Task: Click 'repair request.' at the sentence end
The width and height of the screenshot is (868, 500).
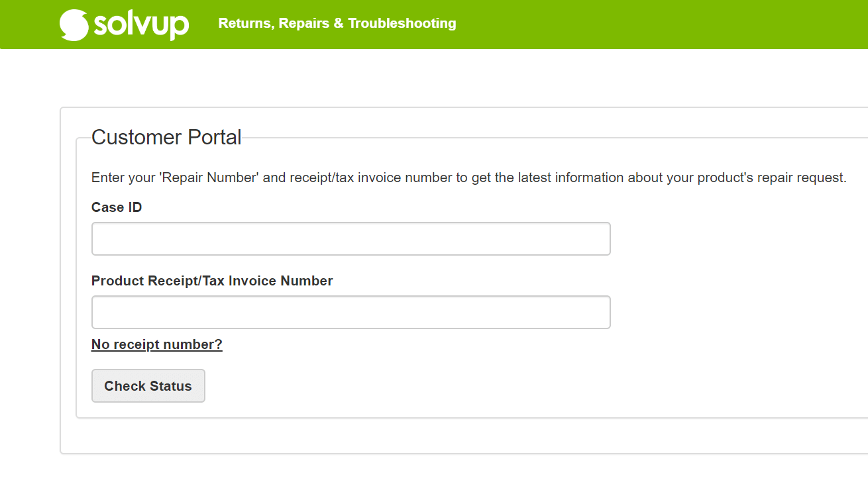Action: pos(802,177)
